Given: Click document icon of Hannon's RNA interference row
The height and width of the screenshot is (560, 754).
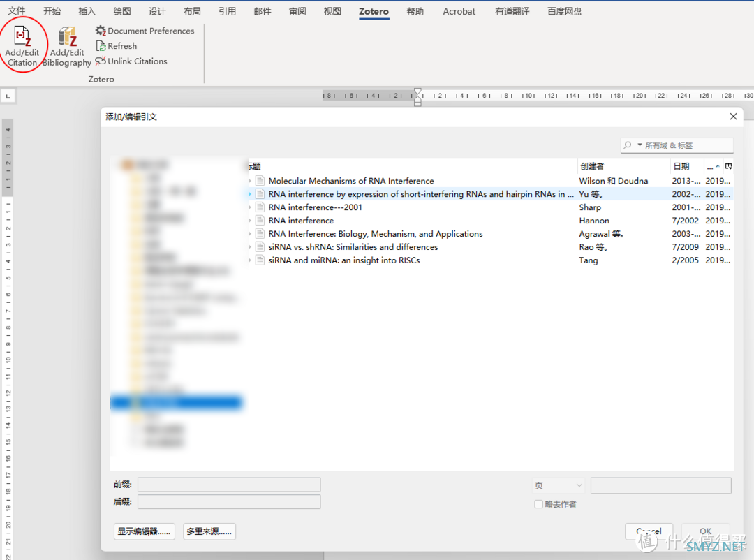Looking at the screenshot, I should [260, 221].
